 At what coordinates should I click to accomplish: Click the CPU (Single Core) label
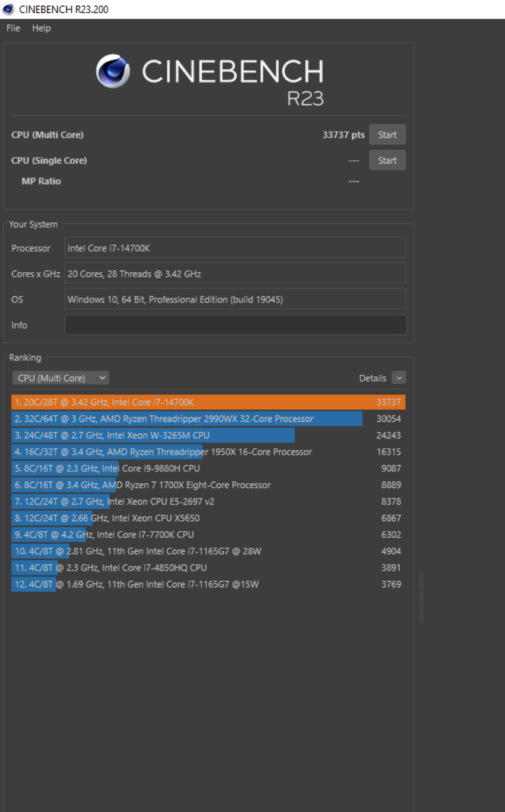click(49, 160)
